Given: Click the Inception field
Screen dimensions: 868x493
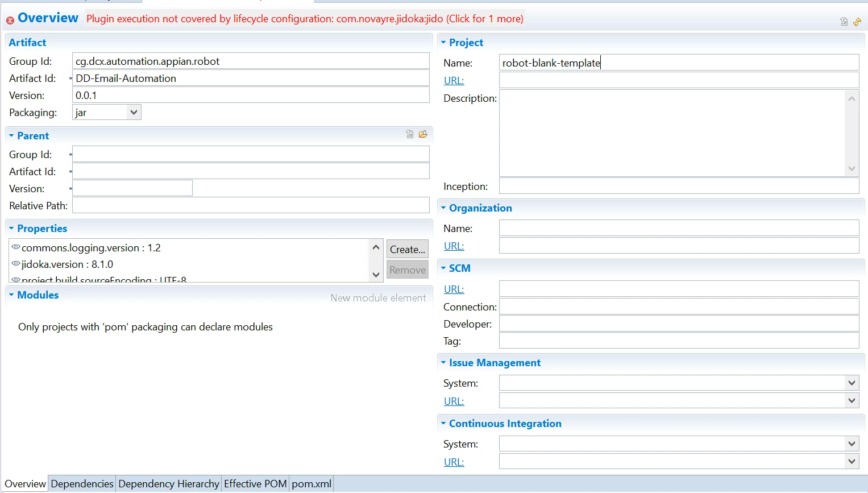Looking at the screenshot, I should [x=679, y=186].
